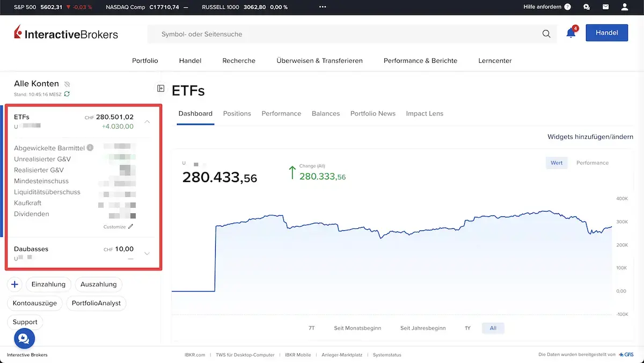This screenshot has width=644, height=363.
Task: Open Überweisen & Transferieren menu
Action: [319, 61]
